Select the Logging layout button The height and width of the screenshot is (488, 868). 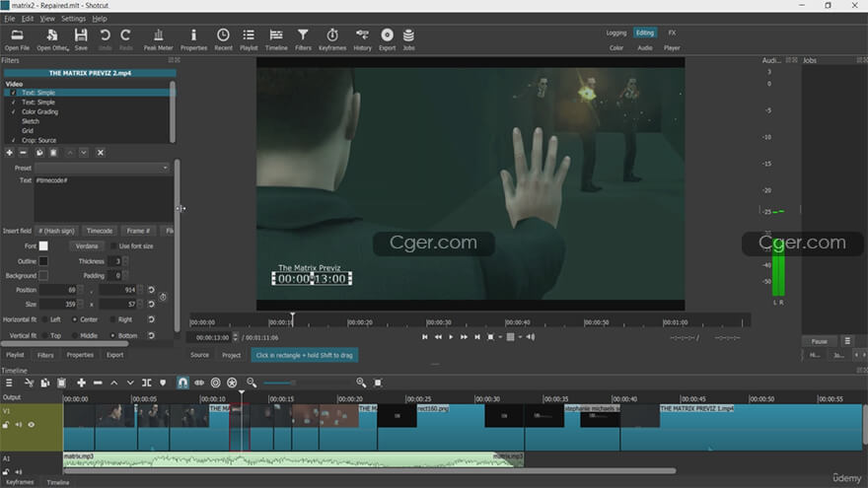click(616, 33)
